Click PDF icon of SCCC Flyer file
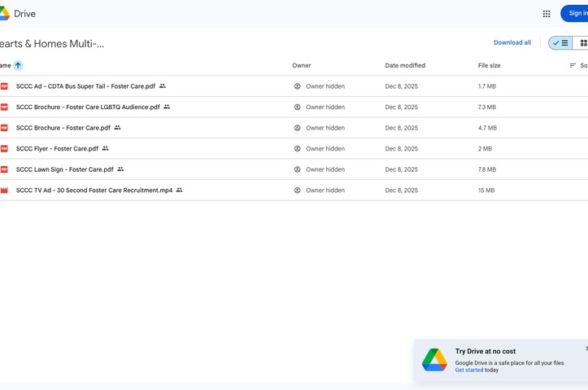The image size is (588, 390). (4, 149)
